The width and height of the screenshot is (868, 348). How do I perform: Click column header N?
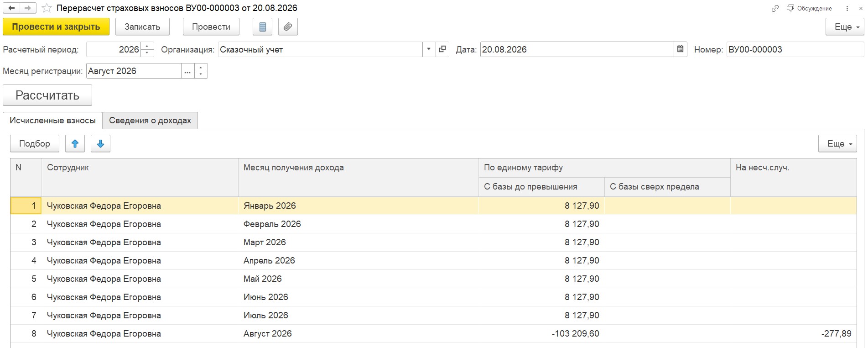click(x=26, y=177)
